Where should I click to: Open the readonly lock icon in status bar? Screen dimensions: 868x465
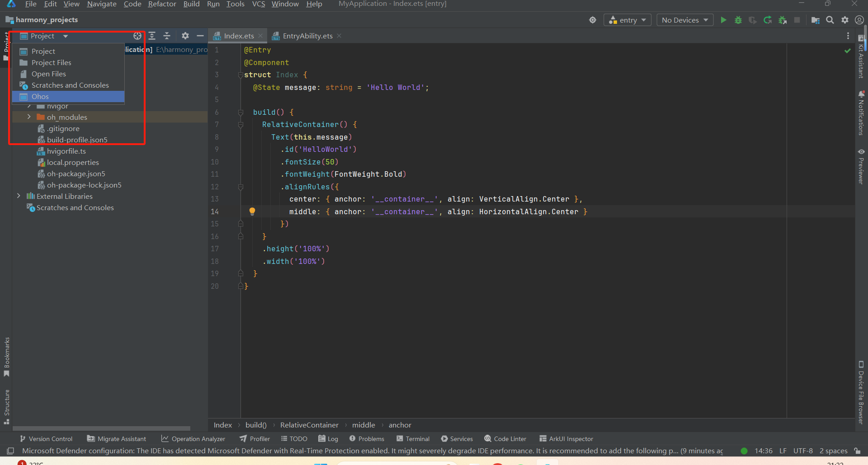click(x=857, y=451)
